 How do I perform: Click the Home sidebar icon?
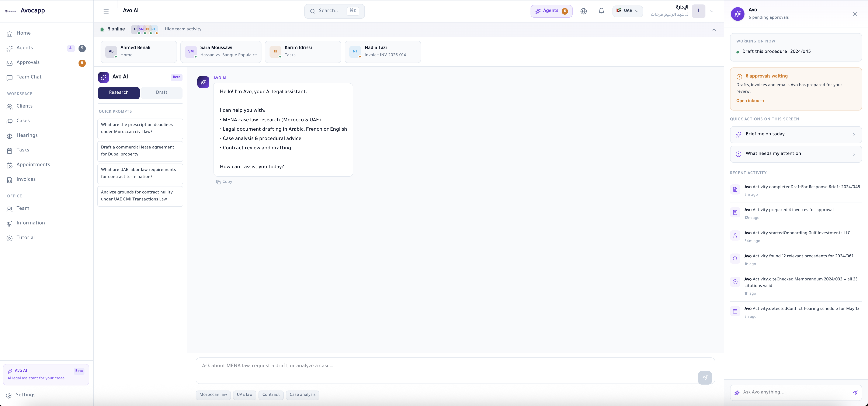(x=10, y=33)
